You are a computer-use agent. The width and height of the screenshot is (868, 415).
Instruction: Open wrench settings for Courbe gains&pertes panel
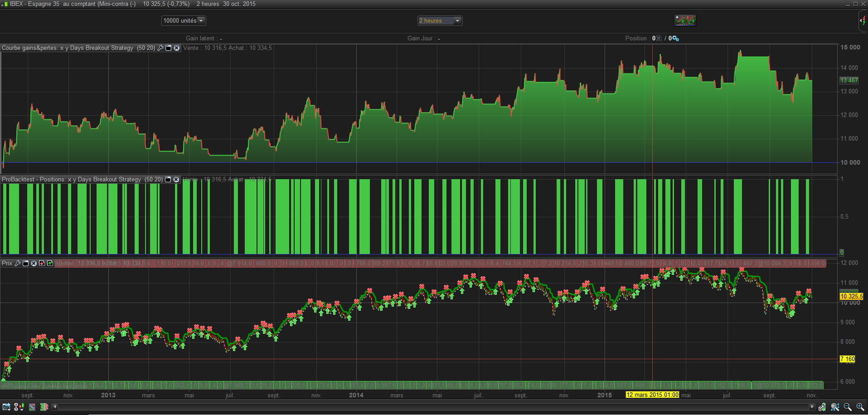tap(160, 48)
